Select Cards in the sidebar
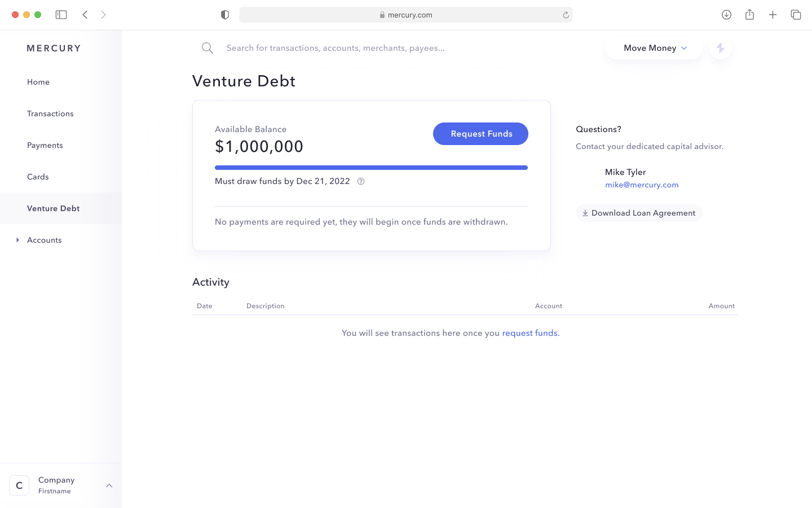This screenshot has height=508, width=812. [x=38, y=177]
